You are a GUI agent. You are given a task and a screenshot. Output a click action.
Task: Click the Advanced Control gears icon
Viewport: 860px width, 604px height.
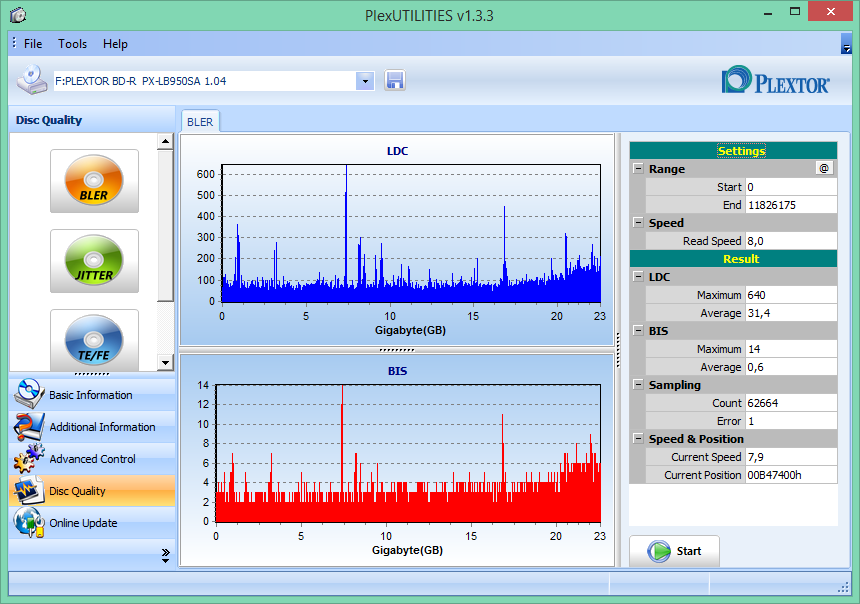coord(29,458)
